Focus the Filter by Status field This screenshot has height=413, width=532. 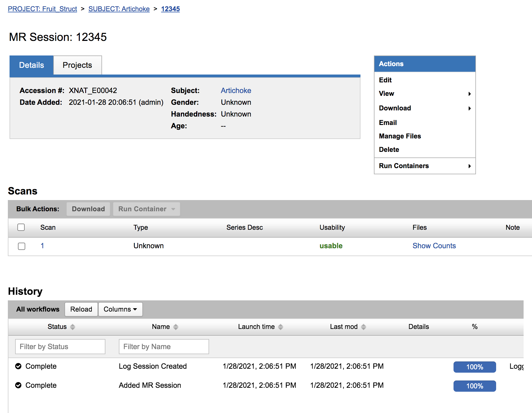point(60,347)
